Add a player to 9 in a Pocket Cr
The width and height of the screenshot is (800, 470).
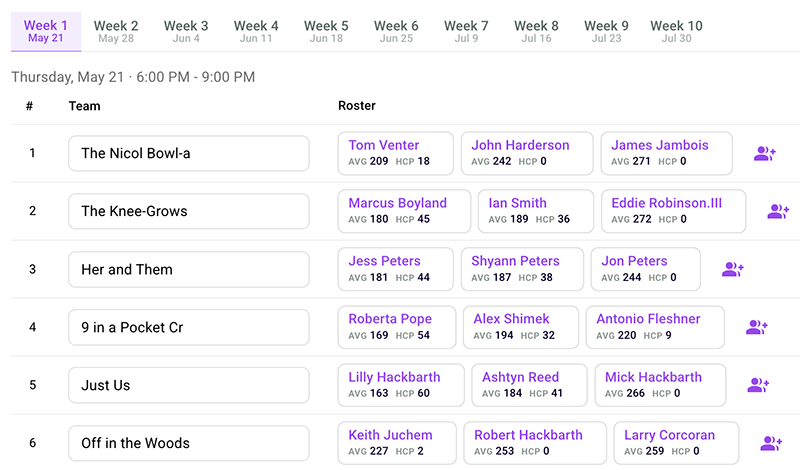(x=757, y=327)
